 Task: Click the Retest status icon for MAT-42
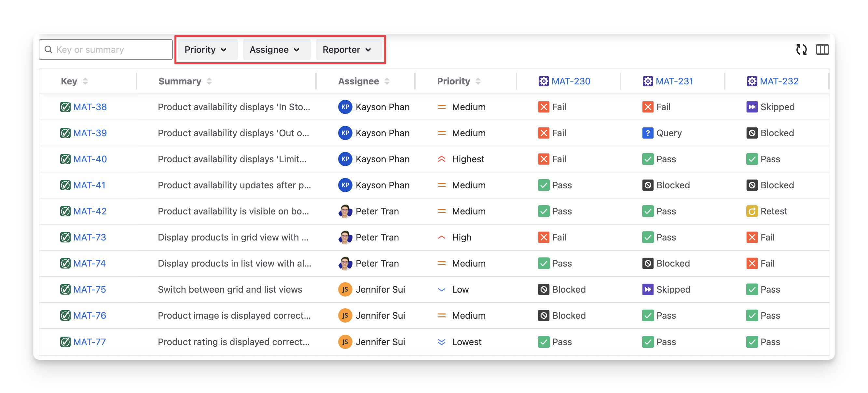751,211
